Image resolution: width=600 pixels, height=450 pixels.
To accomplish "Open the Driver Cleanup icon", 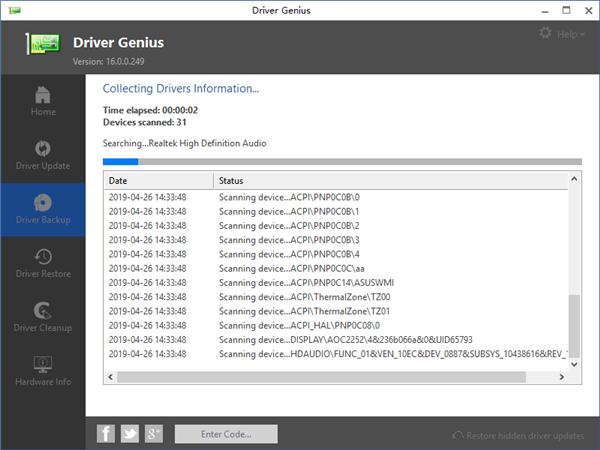I will click(42, 311).
